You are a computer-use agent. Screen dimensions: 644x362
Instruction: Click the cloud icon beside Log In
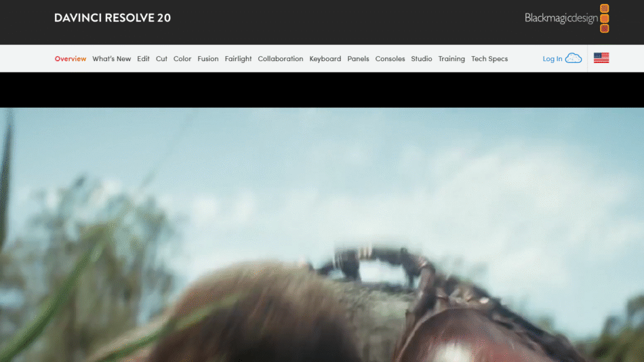point(573,58)
